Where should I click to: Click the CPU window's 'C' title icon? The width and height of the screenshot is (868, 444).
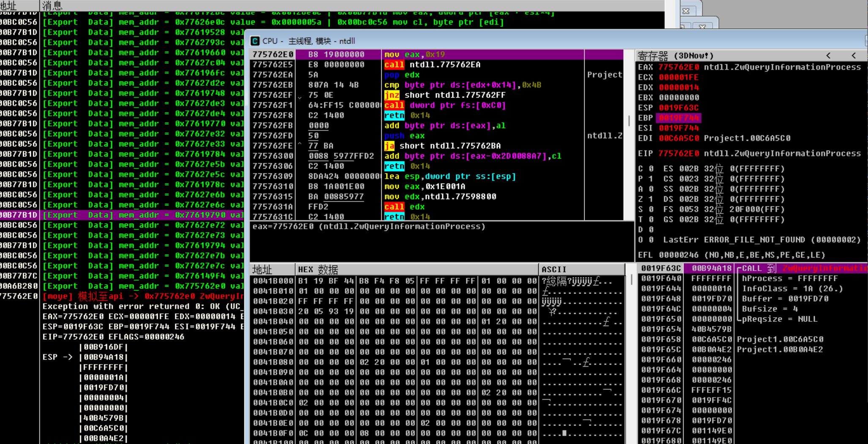pyautogui.click(x=255, y=41)
